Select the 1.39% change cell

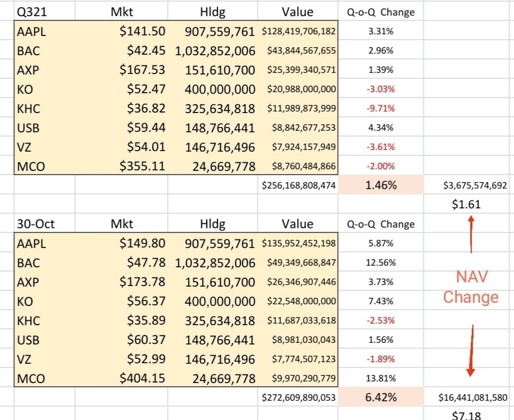click(x=381, y=70)
